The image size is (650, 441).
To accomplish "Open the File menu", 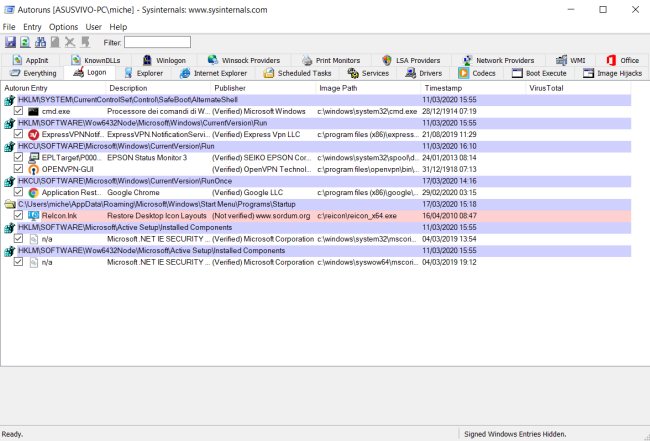I will pyautogui.click(x=9, y=27).
